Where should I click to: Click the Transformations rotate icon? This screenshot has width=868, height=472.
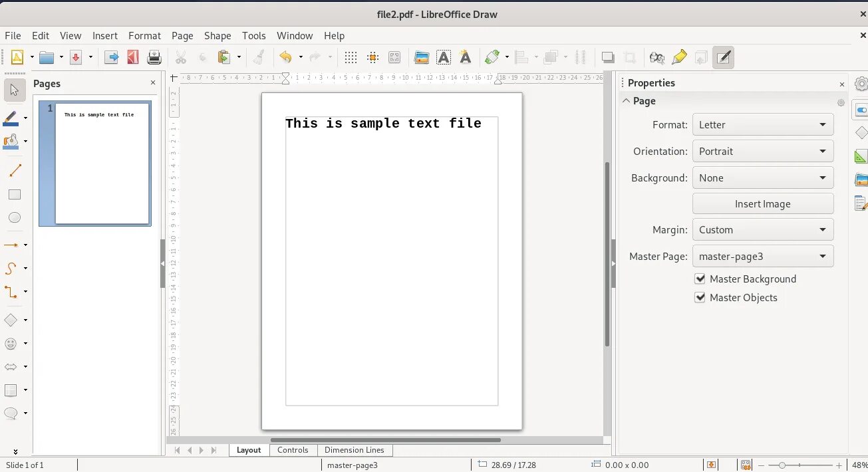click(492, 57)
